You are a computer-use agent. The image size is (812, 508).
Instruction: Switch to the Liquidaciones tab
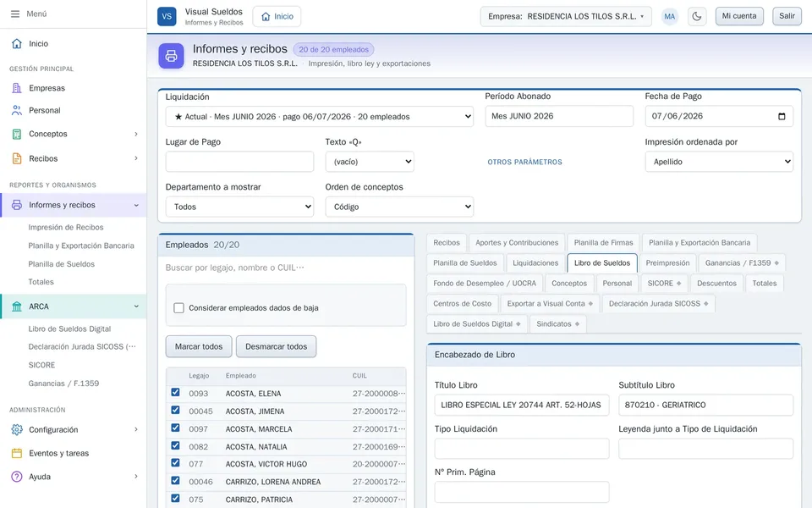click(535, 262)
